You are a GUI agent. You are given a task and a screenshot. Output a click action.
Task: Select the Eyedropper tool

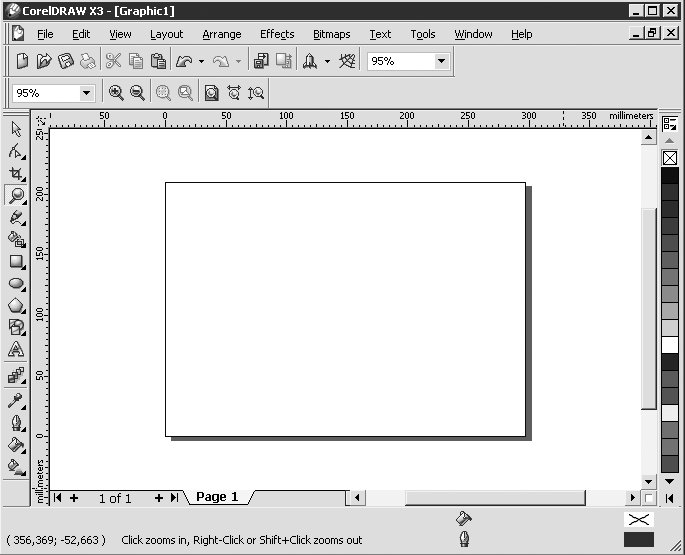coord(16,401)
